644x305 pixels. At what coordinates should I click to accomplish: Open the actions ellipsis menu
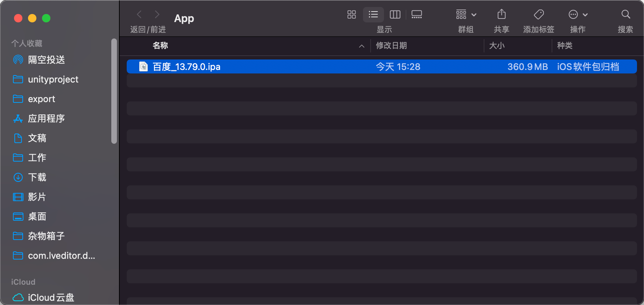tap(578, 14)
